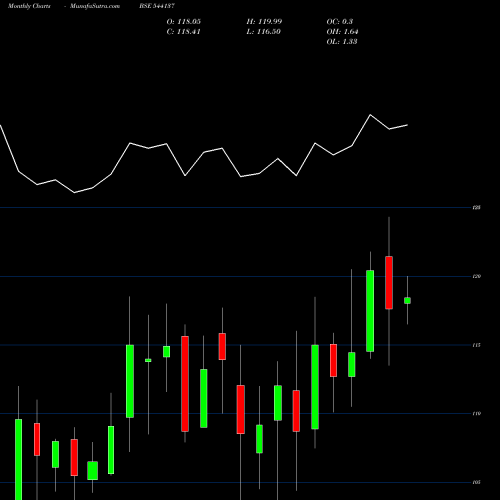This screenshot has width=500, height=500.
Task: Select the "BSE 544137" symbol label
Action: 157,6
